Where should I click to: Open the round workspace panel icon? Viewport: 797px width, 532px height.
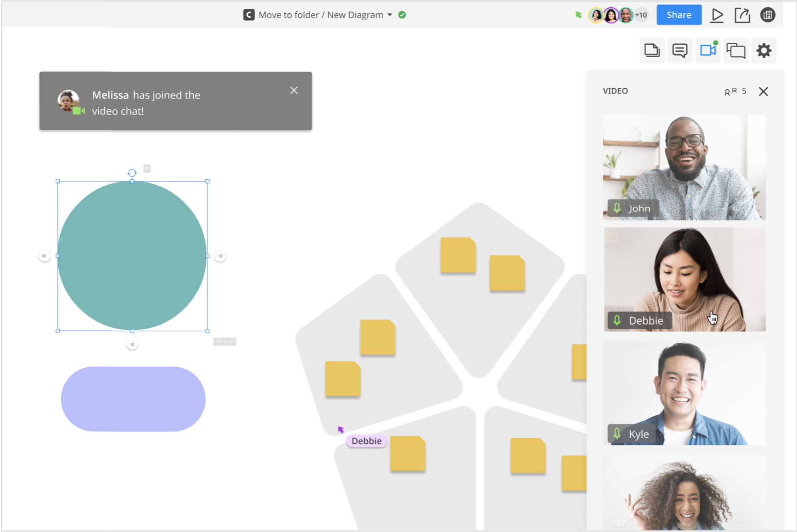pos(768,15)
